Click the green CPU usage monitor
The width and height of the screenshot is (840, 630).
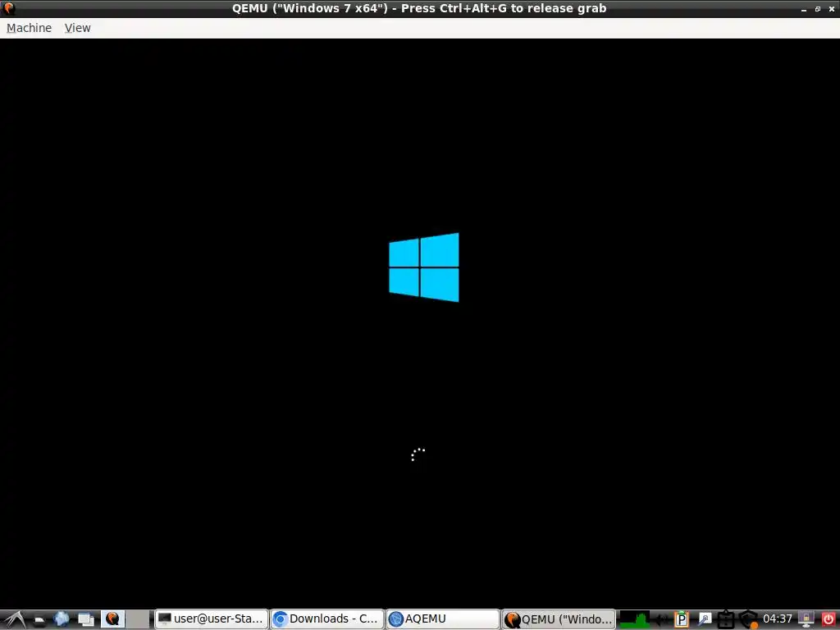tap(634, 619)
